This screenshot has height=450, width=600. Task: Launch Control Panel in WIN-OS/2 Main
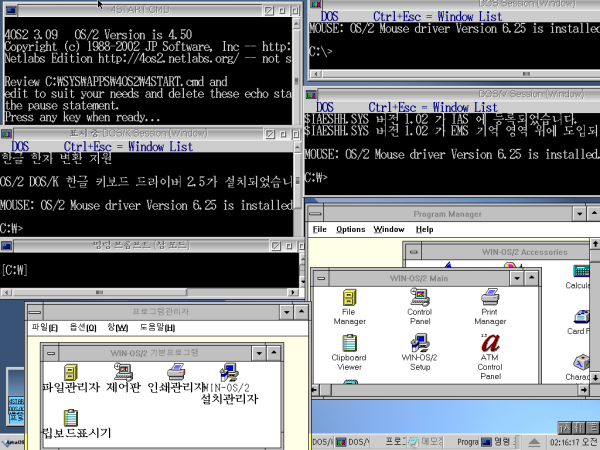[419, 299]
